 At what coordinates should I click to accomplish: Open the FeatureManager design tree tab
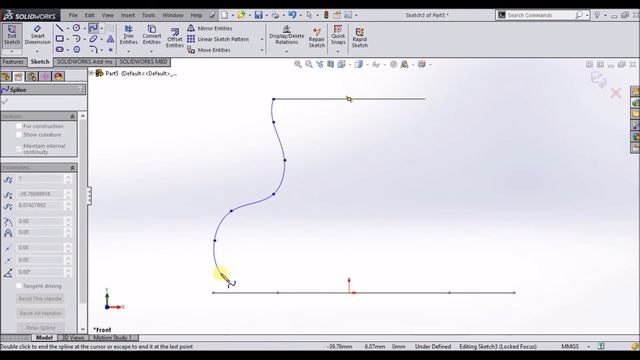tap(6, 76)
